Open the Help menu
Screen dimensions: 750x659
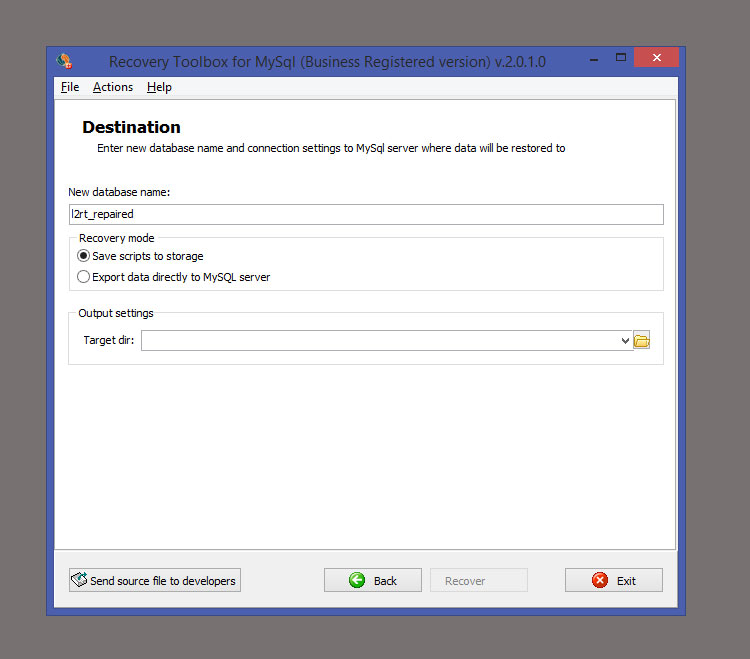tap(159, 87)
